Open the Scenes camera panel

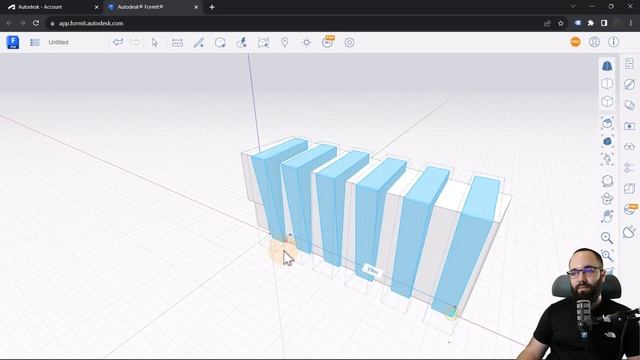(x=629, y=126)
